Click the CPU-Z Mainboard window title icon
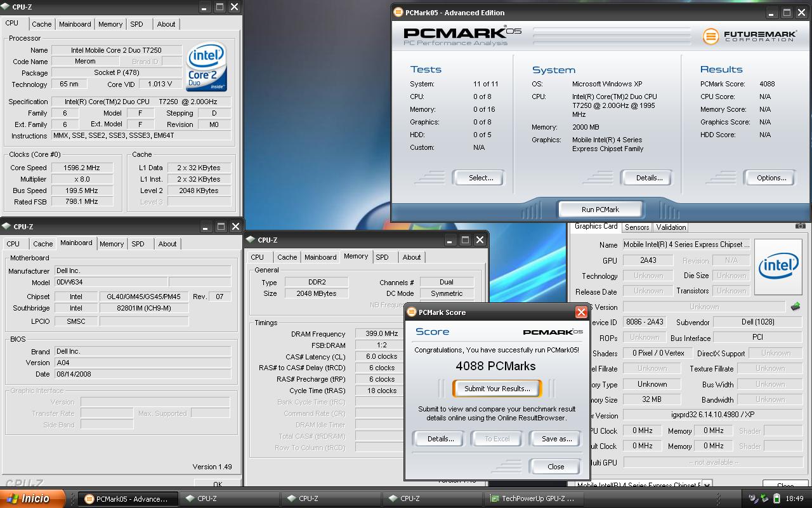Image resolution: width=812 pixels, height=508 pixels. pos(6,226)
